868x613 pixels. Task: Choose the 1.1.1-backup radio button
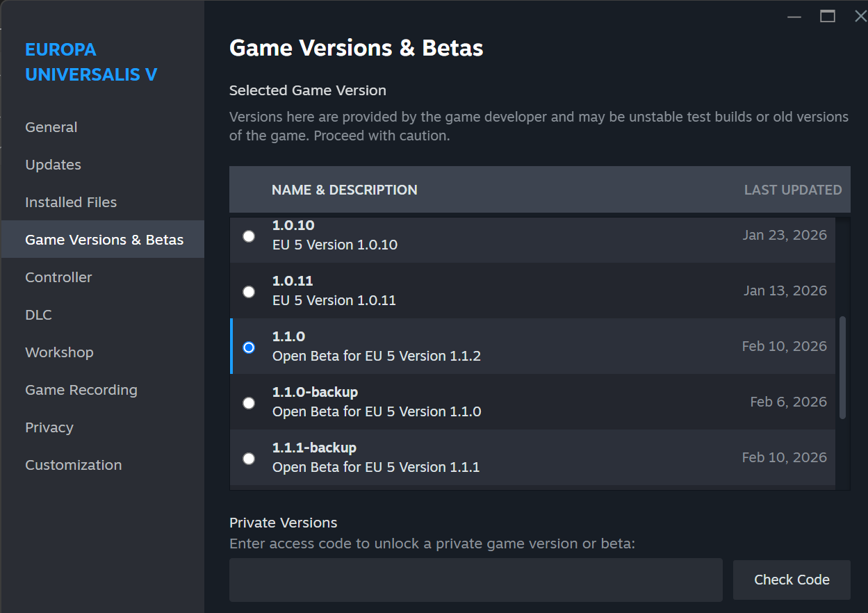click(249, 459)
